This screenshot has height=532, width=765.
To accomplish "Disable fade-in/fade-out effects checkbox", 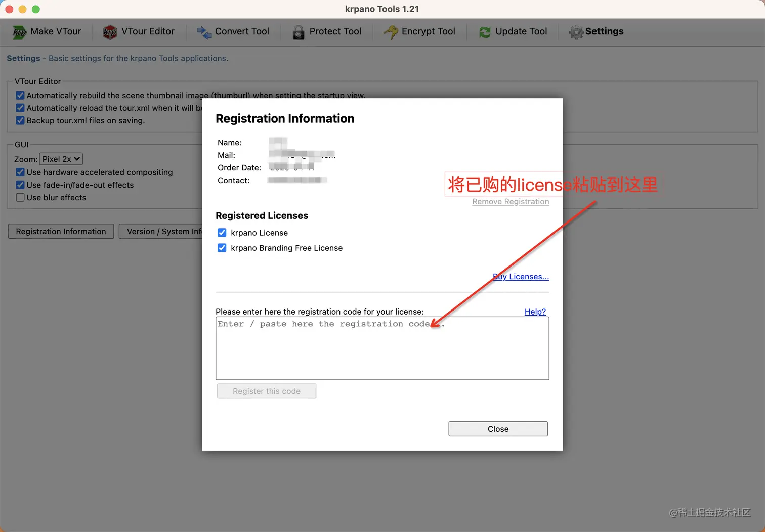I will [x=20, y=185].
